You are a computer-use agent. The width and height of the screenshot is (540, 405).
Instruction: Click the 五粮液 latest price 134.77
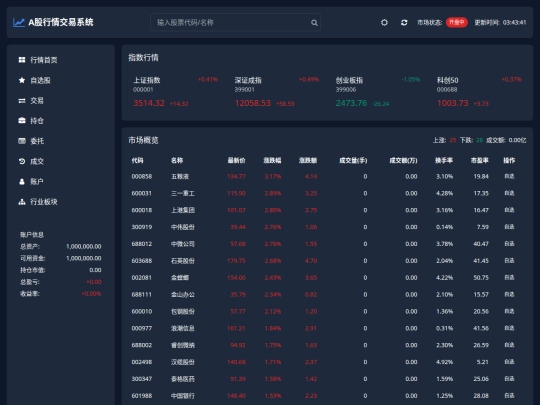click(236, 176)
